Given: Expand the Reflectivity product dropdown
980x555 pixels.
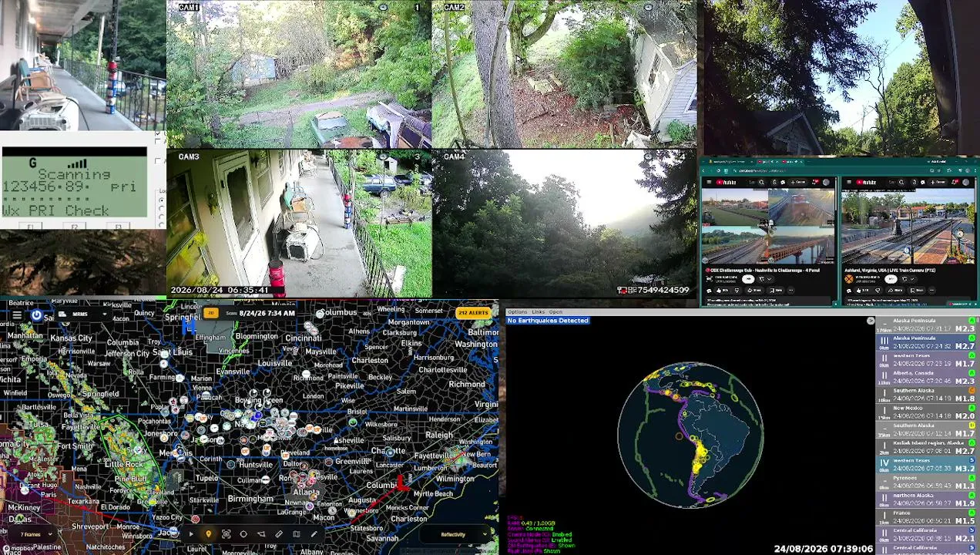Looking at the screenshot, I should click(455, 534).
